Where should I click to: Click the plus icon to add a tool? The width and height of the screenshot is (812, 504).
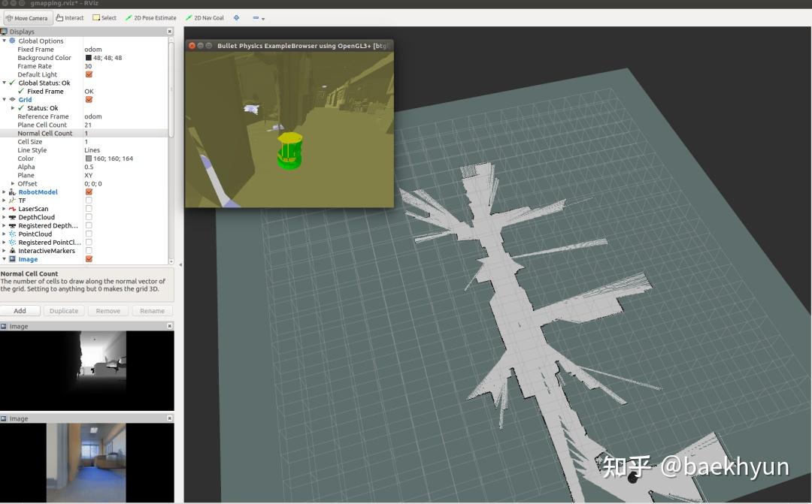point(236,17)
